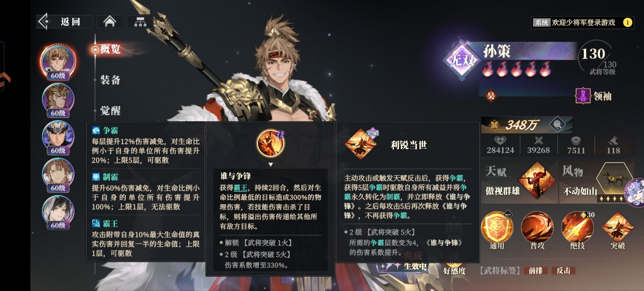Click the 反击 hero tag
Viewport: 644px width, 291px height.
[563, 271]
